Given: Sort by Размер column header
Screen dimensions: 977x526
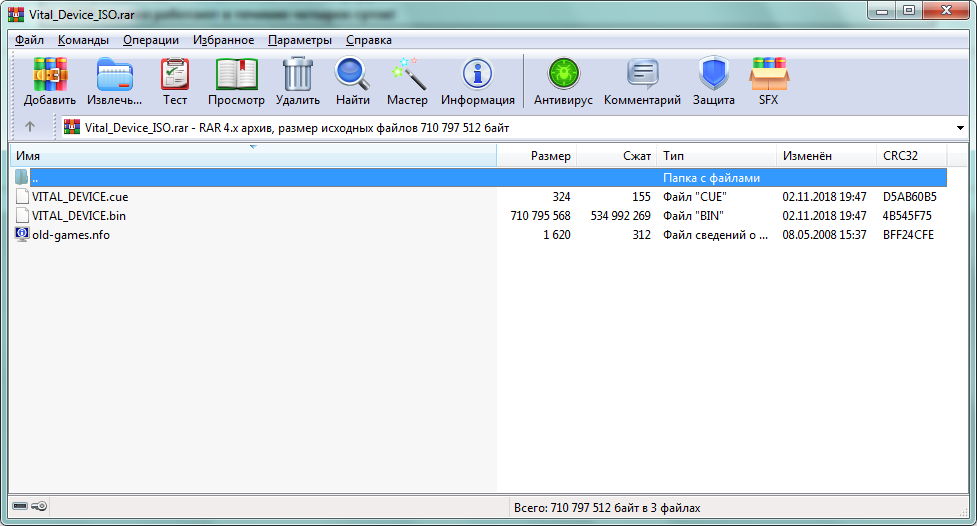Looking at the screenshot, I should coord(537,156).
